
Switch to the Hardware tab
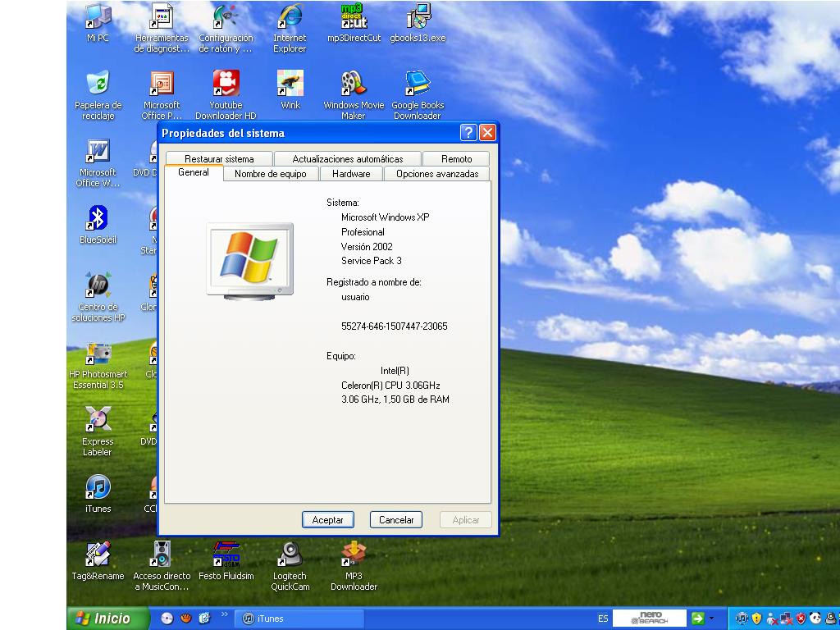click(351, 174)
